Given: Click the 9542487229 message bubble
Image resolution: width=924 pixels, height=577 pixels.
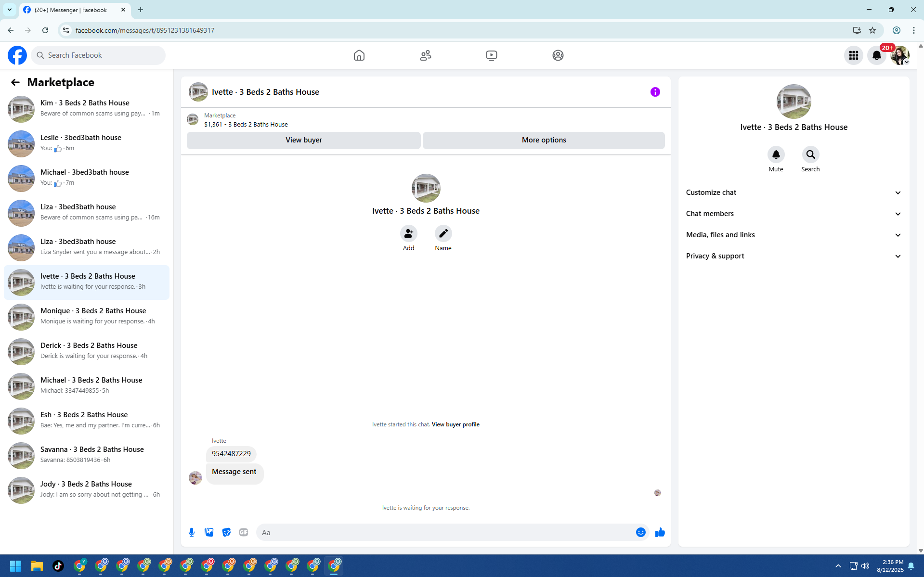Looking at the screenshot, I should 231,454.
